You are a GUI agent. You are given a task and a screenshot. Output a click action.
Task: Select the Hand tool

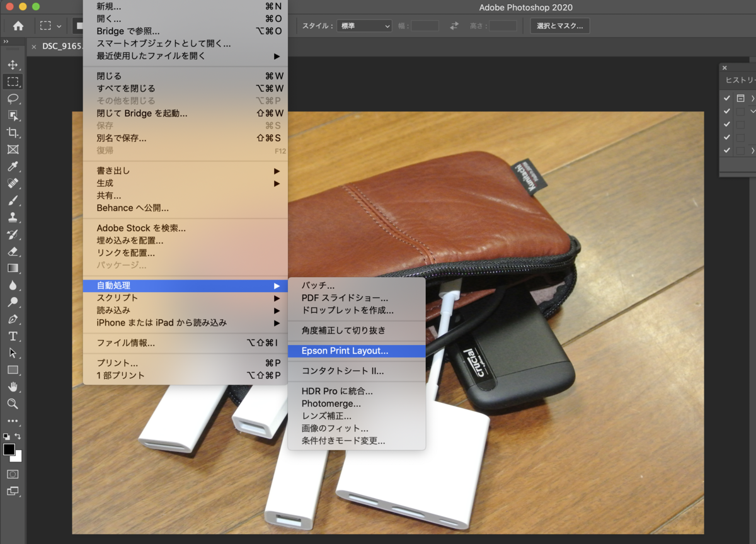[13, 387]
